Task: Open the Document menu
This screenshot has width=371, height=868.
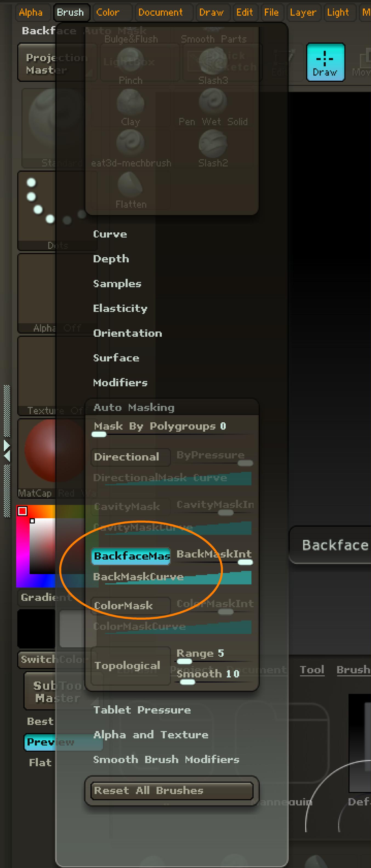Action: pos(161,12)
